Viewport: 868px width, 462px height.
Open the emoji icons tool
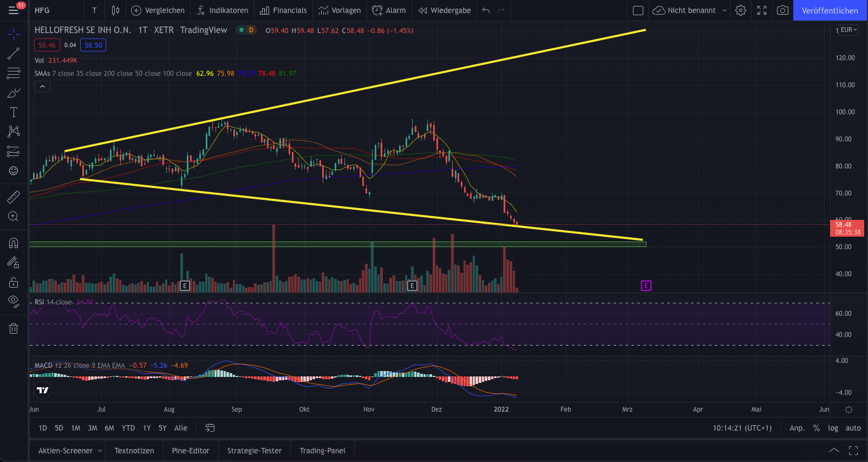tap(14, 171)
